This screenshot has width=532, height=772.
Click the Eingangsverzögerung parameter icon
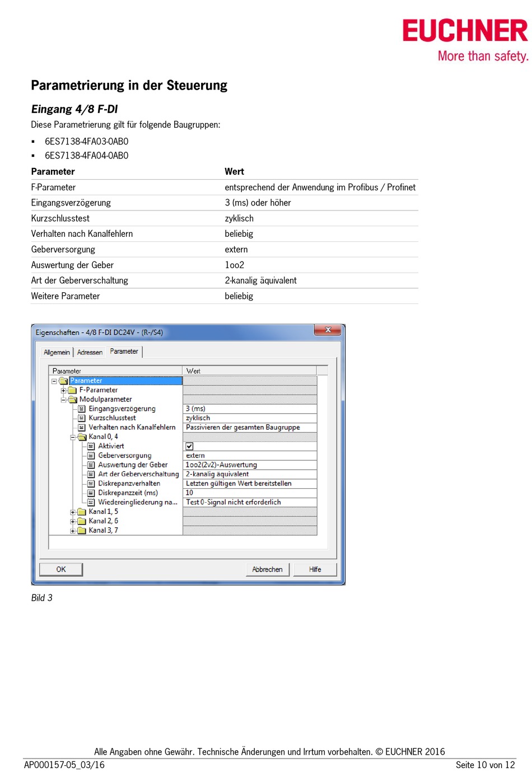82,409
